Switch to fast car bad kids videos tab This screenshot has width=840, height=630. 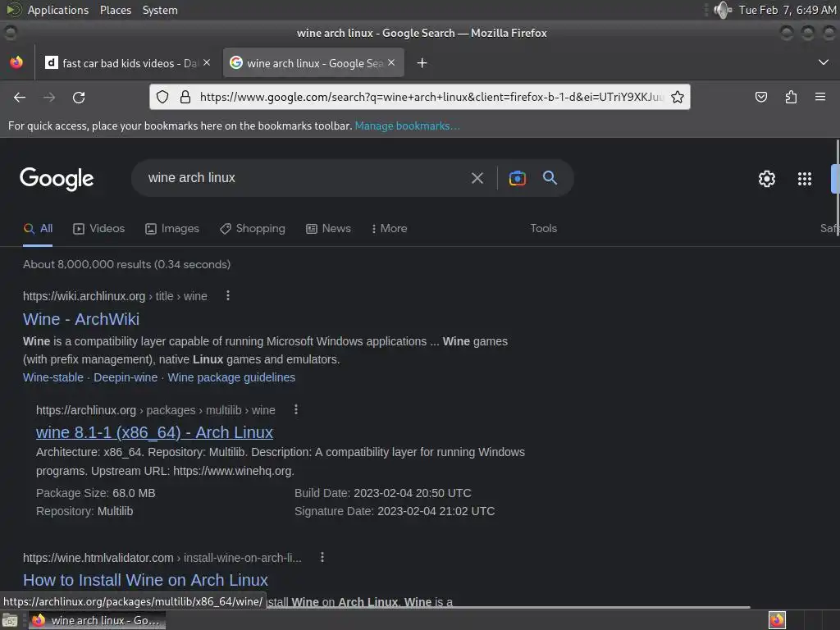(x=127, y=63)
